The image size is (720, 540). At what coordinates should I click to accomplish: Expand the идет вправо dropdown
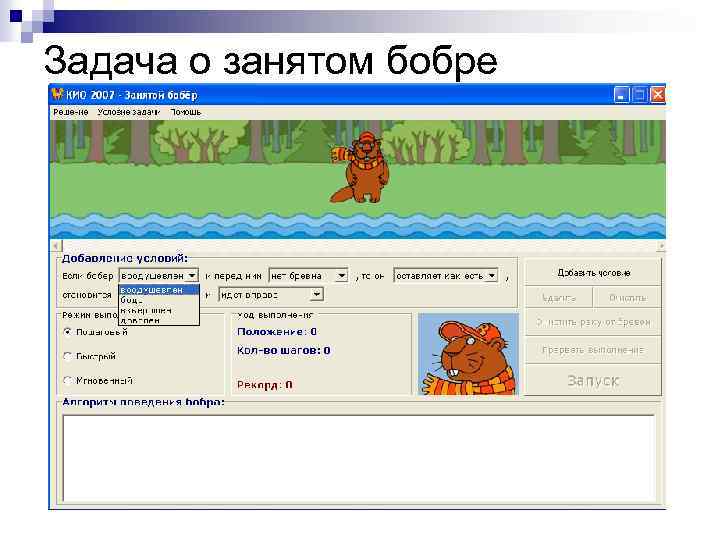(317, 294)
